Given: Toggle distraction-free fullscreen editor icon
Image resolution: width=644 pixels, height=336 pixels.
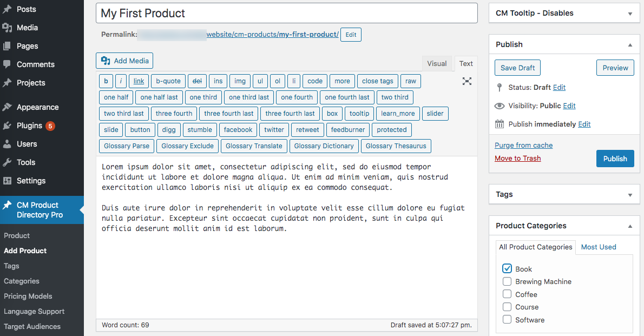Looking at the screenshot, I should click(467, 81).
